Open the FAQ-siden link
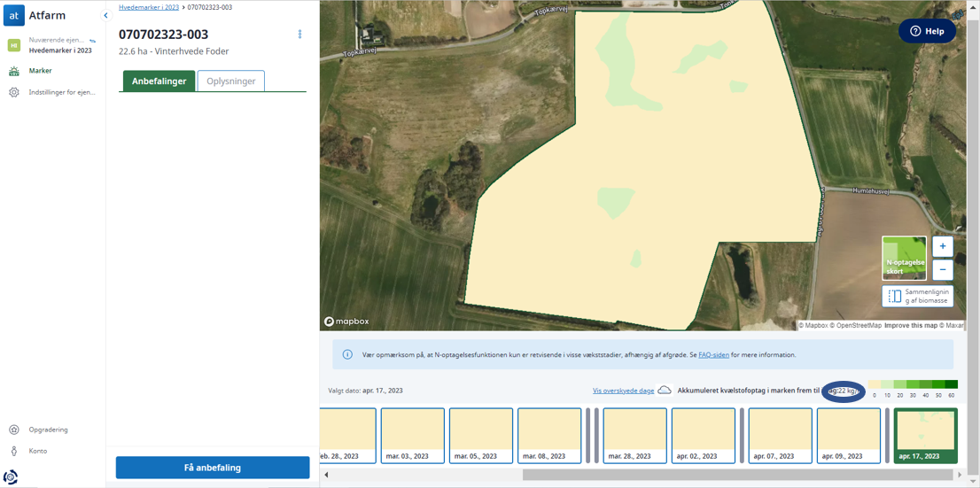The height and width of the screenshot is (488, 980). (x=713, y=355)
